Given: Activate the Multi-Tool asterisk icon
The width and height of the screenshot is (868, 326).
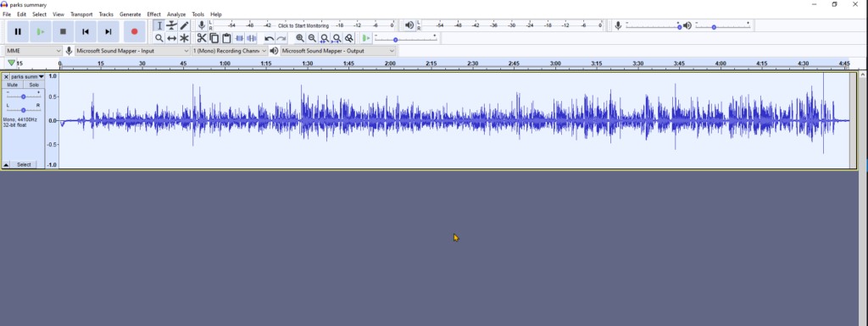Looking at the screenshot, I should tap(184, 38).
